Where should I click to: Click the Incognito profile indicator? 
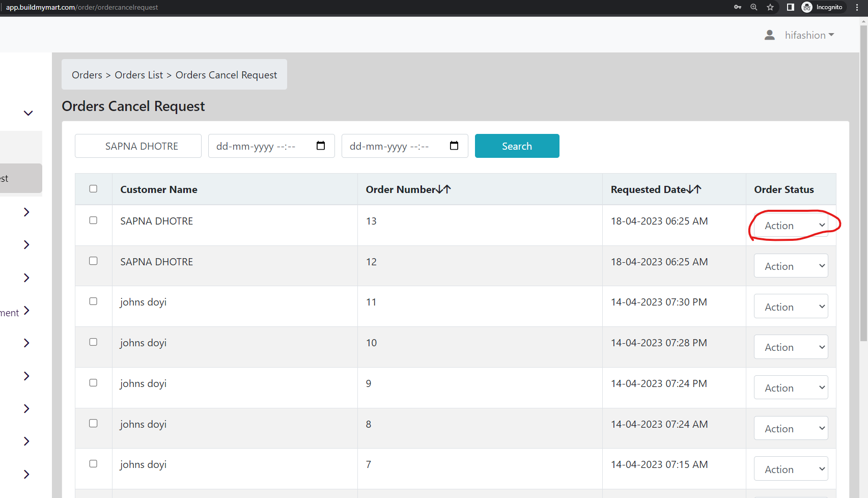(x=822, y=7)
